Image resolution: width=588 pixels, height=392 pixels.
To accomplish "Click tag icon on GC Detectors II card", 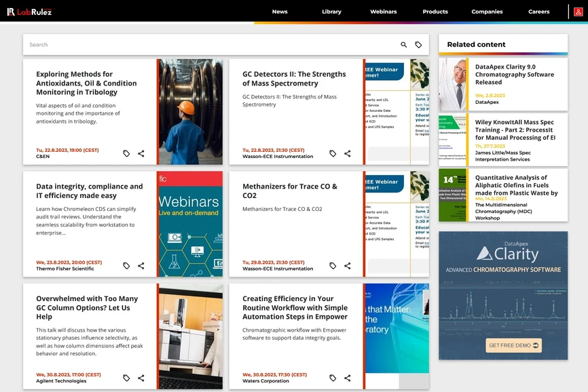I will pyautogui.click(x=333, y=153).
